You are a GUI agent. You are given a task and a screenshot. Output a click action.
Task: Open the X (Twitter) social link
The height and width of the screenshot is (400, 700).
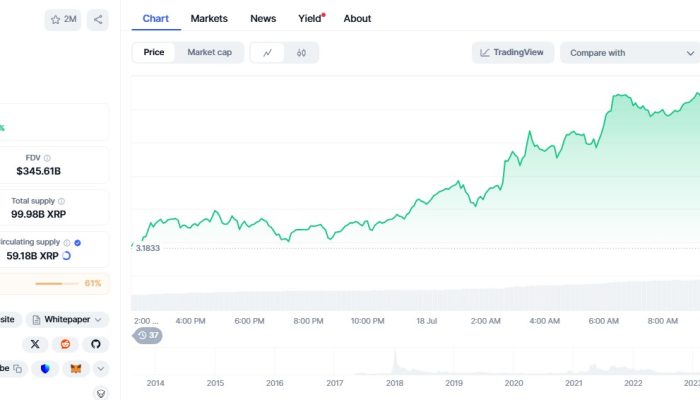pos(36,344)
